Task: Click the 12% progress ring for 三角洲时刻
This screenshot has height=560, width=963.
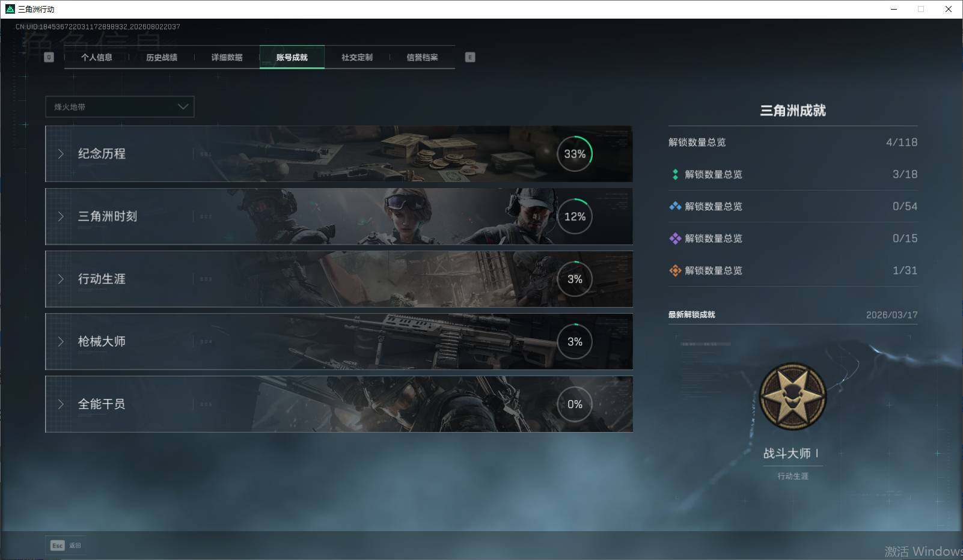Action: click(575, 216)
